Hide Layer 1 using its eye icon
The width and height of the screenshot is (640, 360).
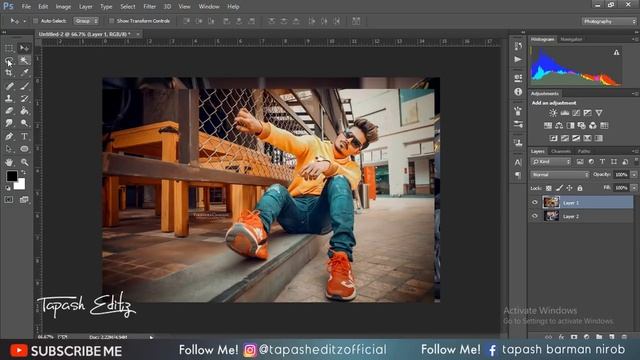535,202
